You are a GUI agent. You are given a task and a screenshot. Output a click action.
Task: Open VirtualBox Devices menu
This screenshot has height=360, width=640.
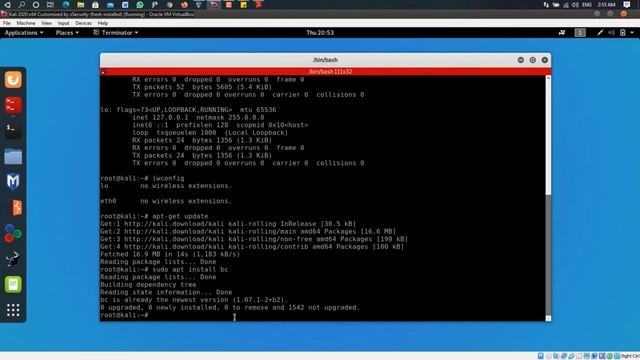coord(83,23)
